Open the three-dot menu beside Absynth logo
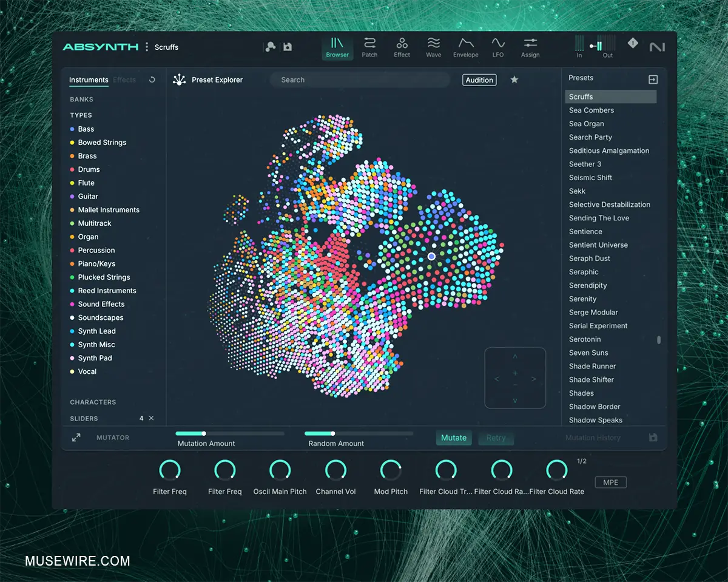 tap(147, 47)
